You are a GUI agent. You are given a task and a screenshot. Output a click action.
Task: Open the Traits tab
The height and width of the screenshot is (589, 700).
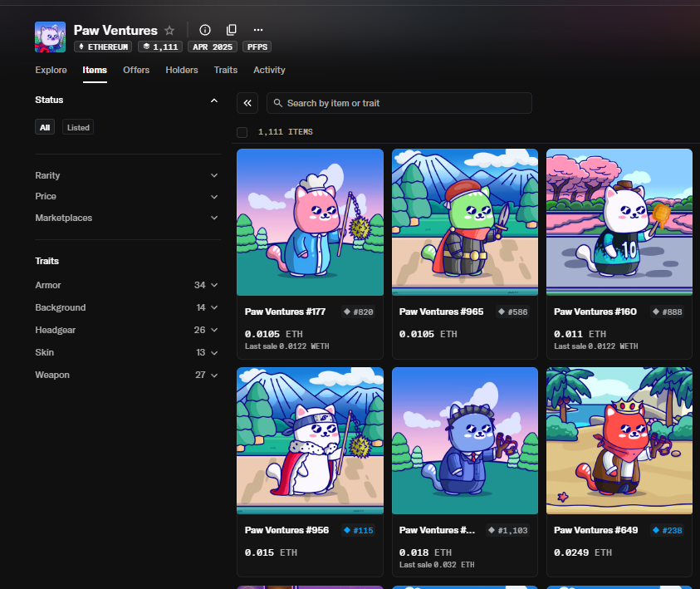[226, 70]
